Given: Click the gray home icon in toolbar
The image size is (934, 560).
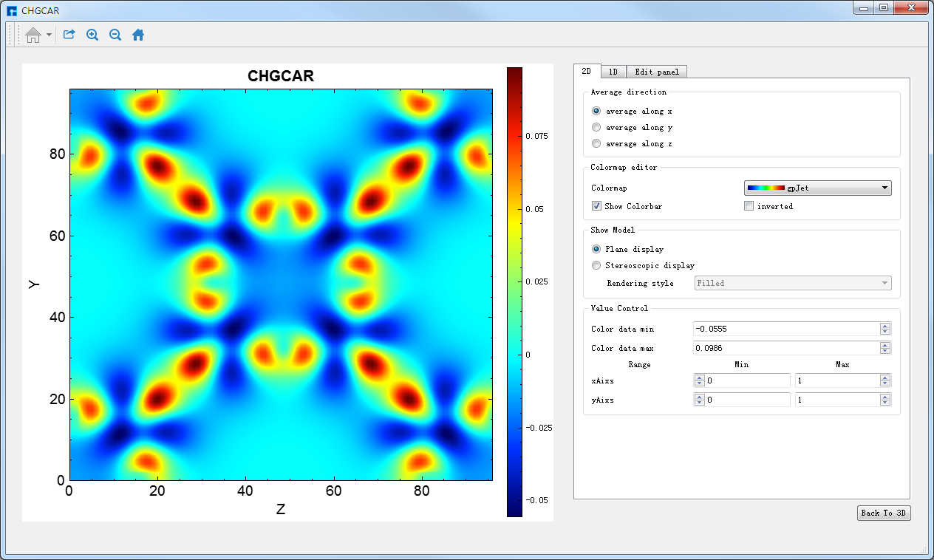Looking at the screenshot, I should pos(33,35).
